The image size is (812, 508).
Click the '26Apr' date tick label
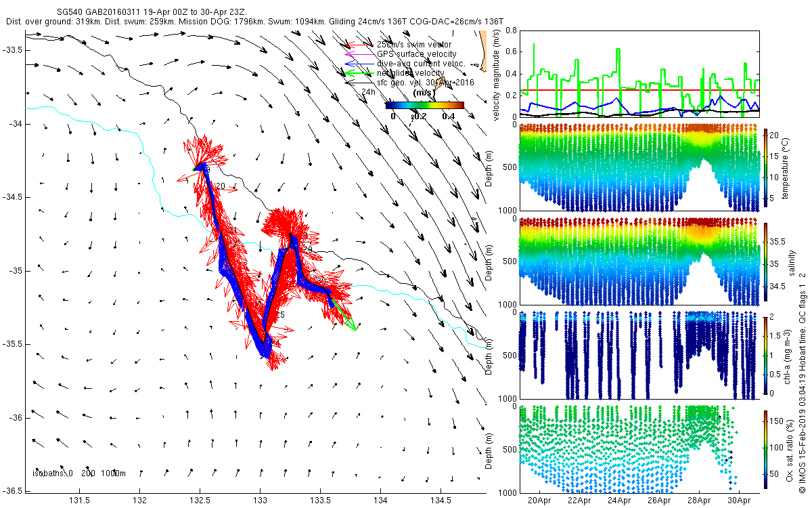pos(659,501)
